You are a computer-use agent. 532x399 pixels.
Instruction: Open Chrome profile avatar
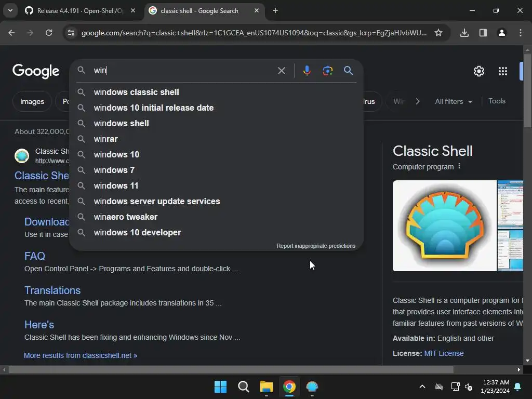coord(501,33)
